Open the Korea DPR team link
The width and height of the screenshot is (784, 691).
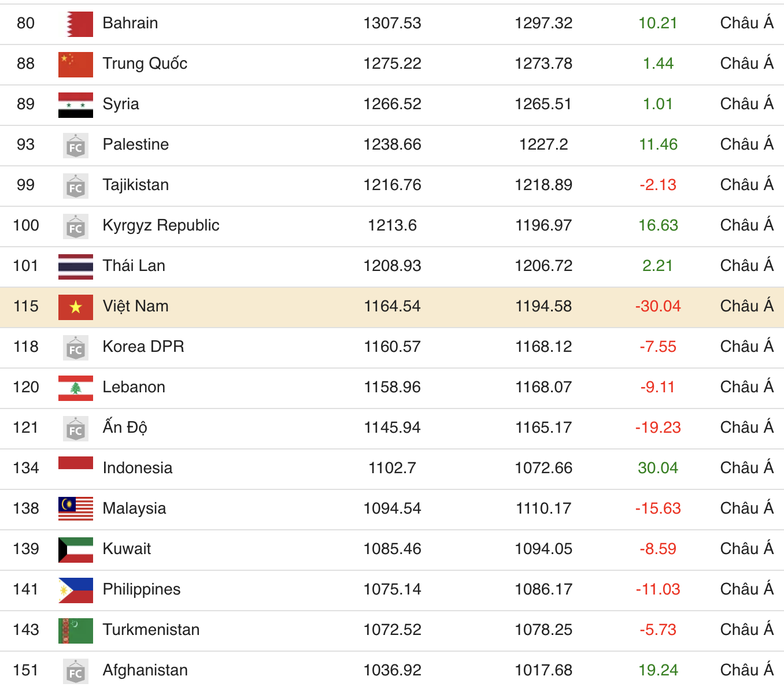tap(143, 347)
